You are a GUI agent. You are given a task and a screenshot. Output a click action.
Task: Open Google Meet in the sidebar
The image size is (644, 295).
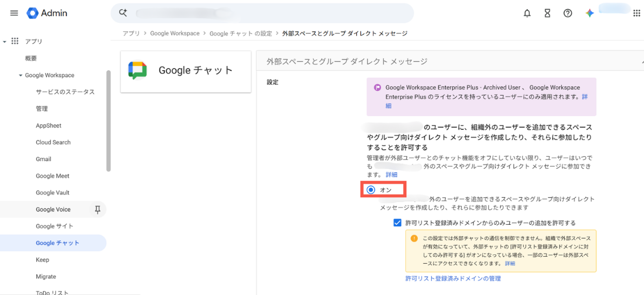coord(52,176)
